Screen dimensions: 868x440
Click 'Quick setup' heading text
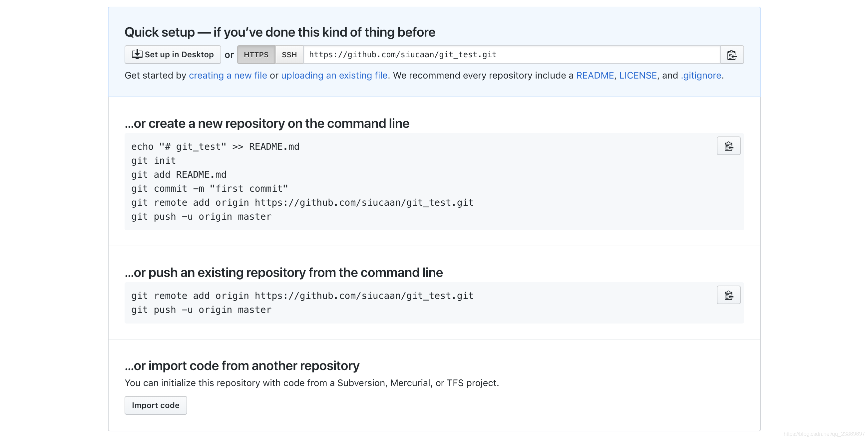[280, 32]
